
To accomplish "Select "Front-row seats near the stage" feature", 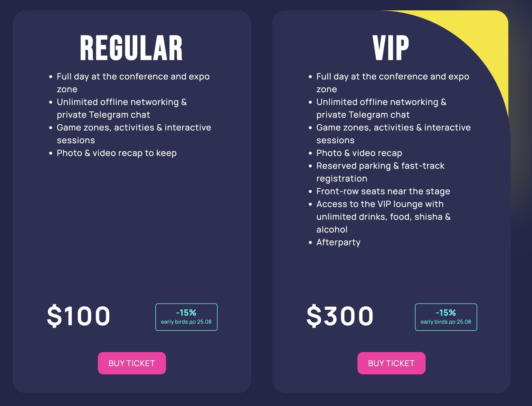I will pos(383,191).
